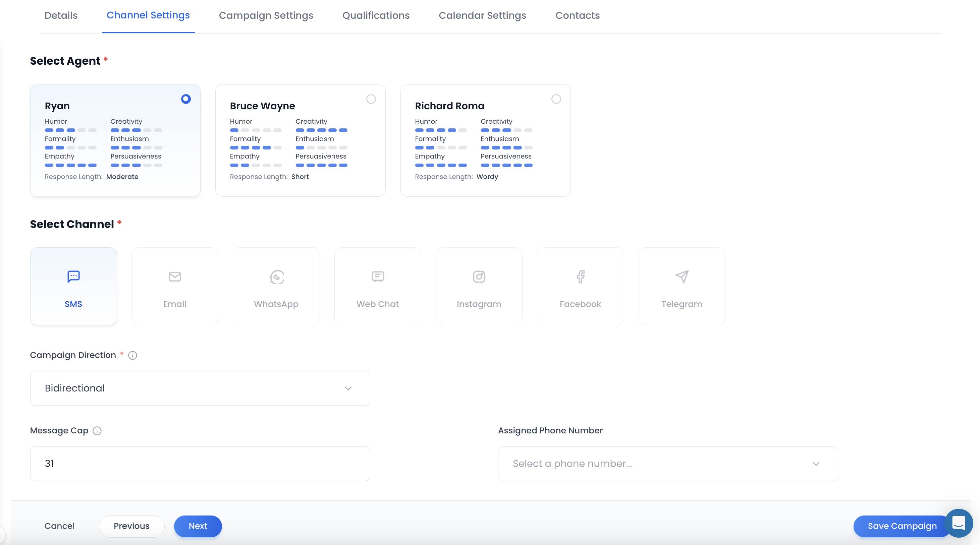Click Campaign Direction info icon

click(x=132, y=355)
